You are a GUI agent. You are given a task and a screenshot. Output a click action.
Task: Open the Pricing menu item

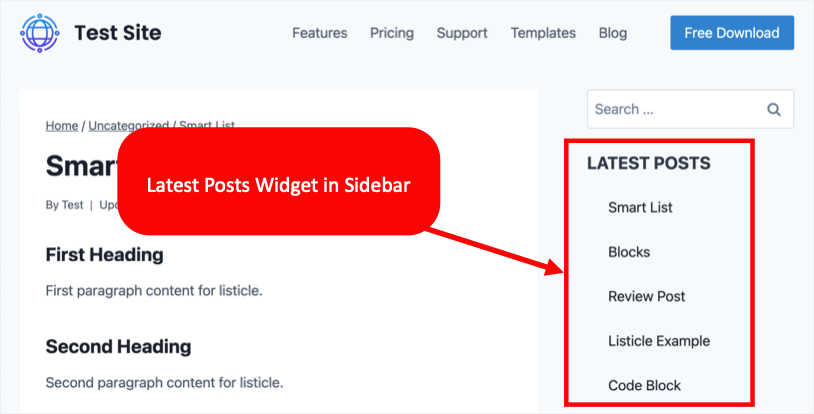click(x=391, y=33)
